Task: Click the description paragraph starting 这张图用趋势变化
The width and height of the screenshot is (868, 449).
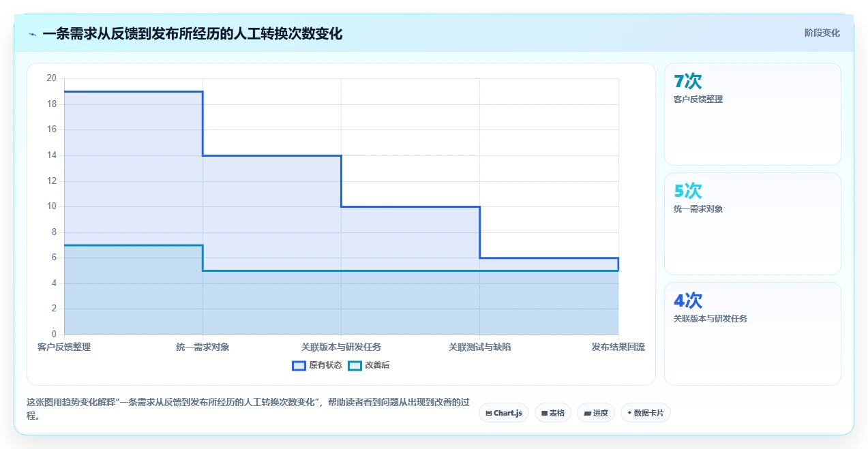Action: coord(248,409)
